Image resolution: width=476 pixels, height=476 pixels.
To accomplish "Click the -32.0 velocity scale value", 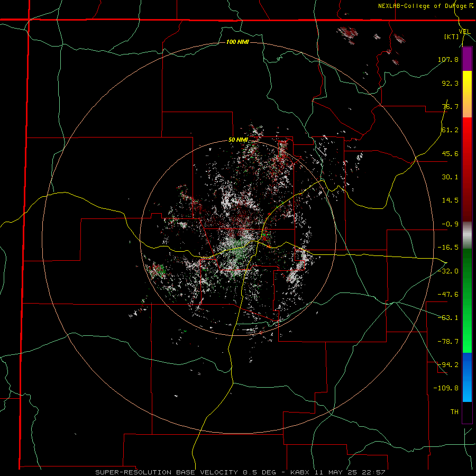I will (448, 271).
